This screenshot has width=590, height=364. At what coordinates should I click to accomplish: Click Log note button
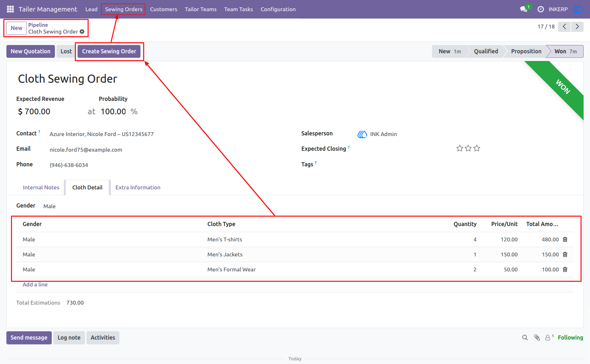point(69,338)
